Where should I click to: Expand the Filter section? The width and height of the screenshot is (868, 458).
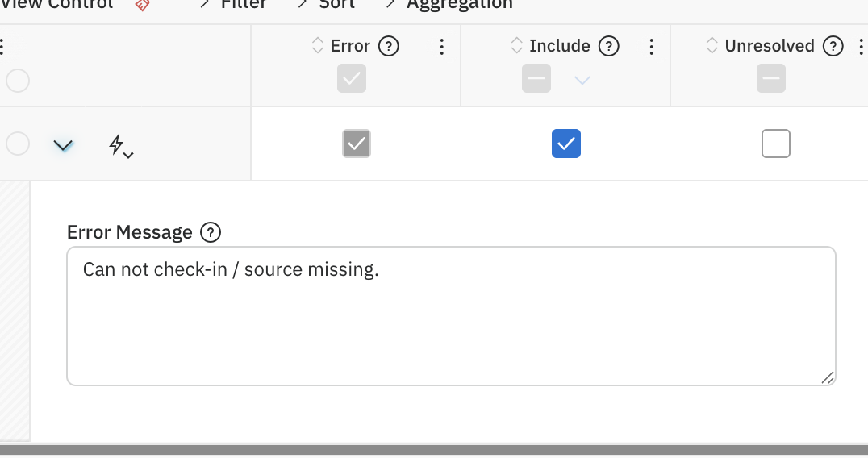click(x=234, y=5)
